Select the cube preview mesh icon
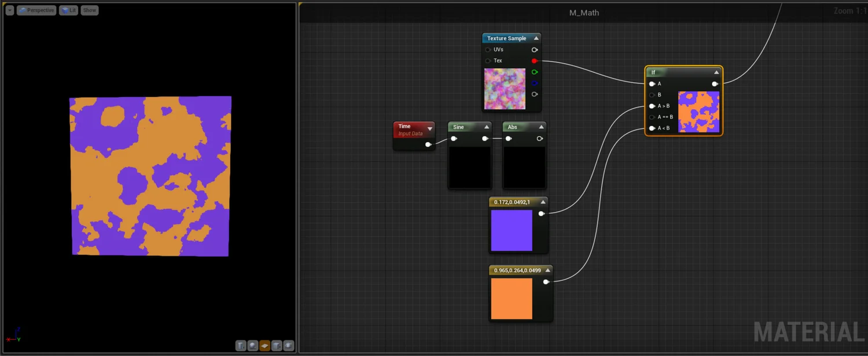 click(x=277, y=346)
